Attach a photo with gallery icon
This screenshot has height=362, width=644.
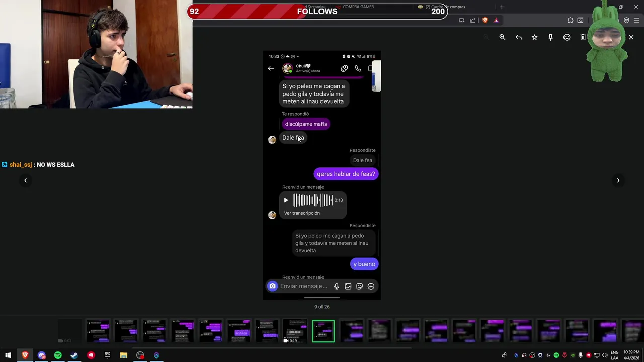pyautogui.click(x=348, y=286)
